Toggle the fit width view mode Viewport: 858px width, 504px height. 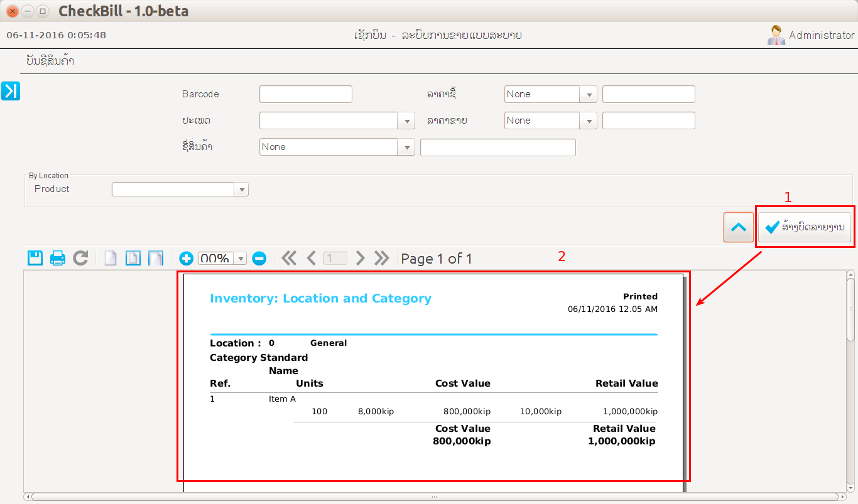coord(155,258)
